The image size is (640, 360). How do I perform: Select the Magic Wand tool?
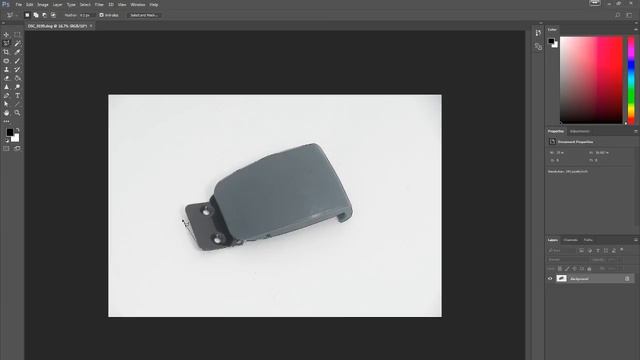[x=17, y=43]
